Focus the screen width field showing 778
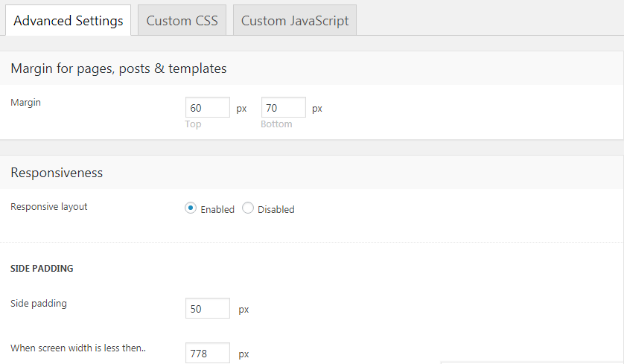Screen dimensions: 624x364 207,353
